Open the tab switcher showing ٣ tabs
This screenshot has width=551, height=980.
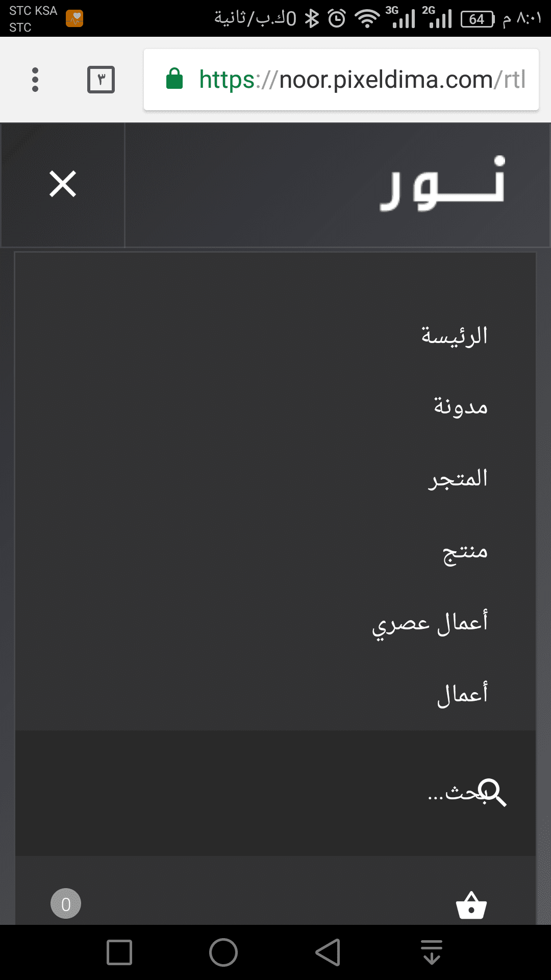click(x=101, y=79)
